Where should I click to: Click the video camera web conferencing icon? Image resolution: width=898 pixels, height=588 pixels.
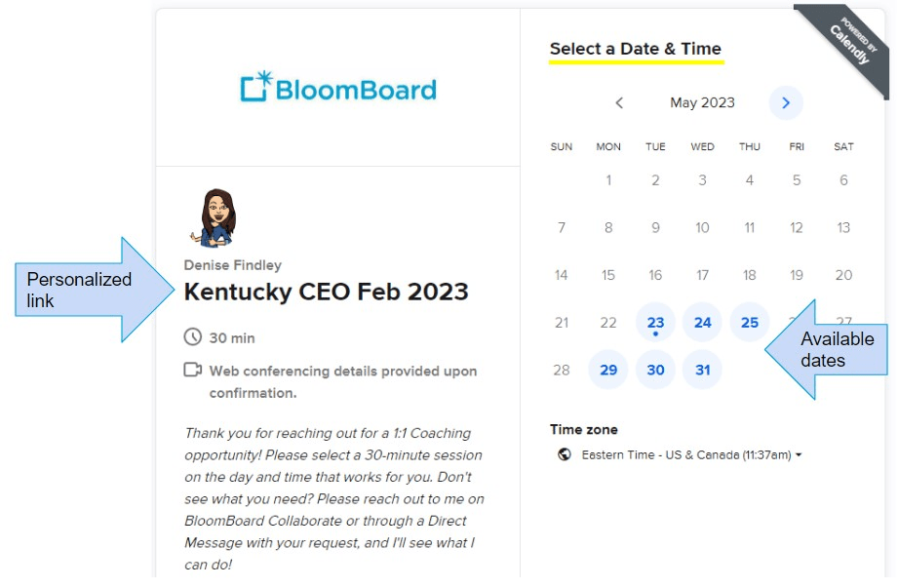coord(192,370)
